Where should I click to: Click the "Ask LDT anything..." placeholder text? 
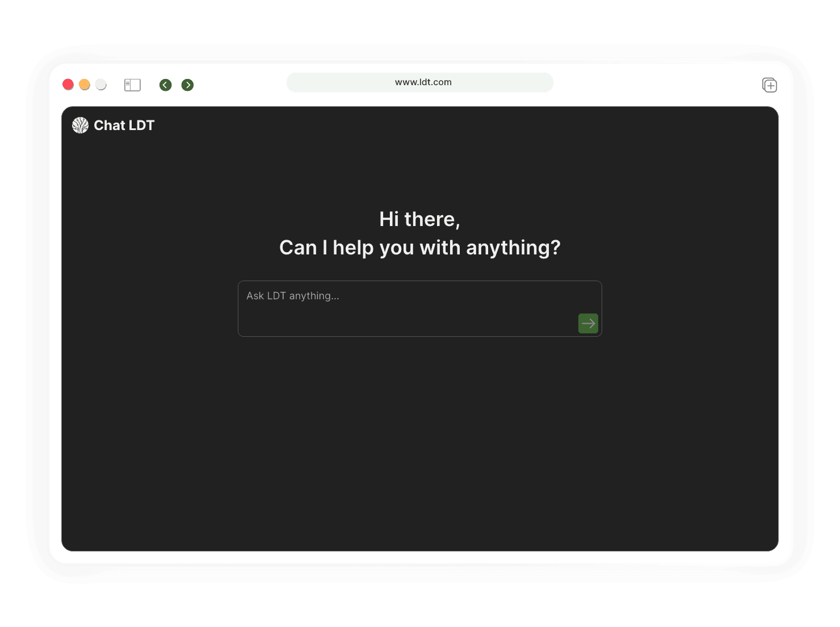coord(292,296)
